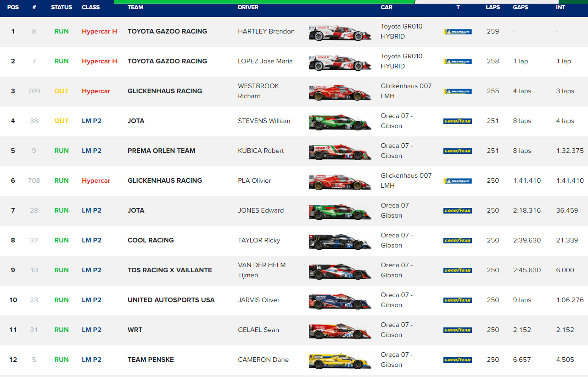Click the POS column header
The height and width of the screenshot is (377, 588).
(x=13, y=7)
